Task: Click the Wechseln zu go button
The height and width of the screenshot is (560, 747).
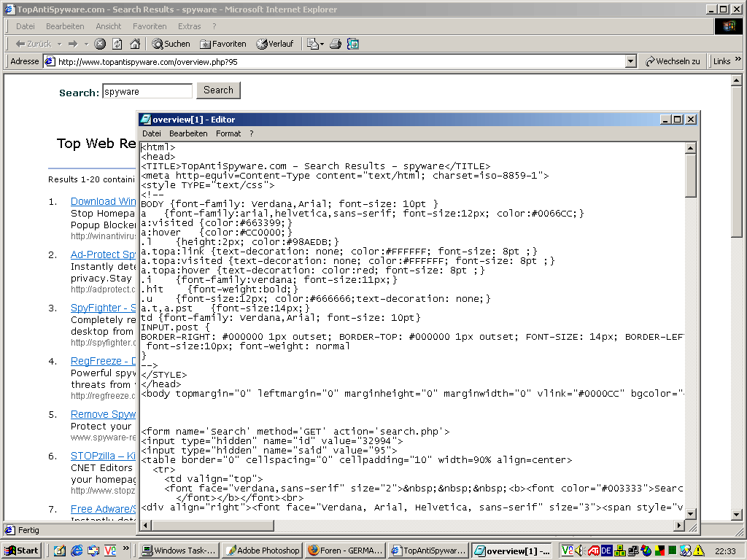Action: [x=673, y=61]
